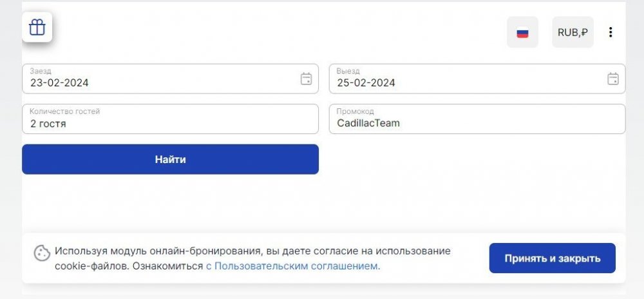
Task: Click the promo code value CadillacTeam
Action: (368, 123)
